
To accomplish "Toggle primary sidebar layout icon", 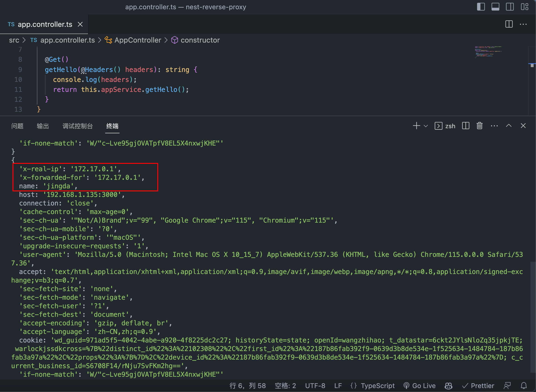I will pos(481,7).
